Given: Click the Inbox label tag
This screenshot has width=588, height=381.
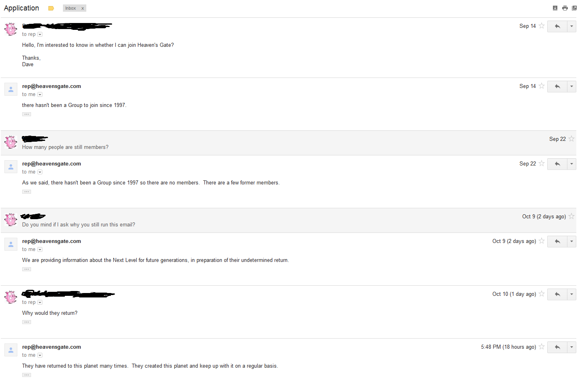Looking at the screenshot, I should pos(71,8).
